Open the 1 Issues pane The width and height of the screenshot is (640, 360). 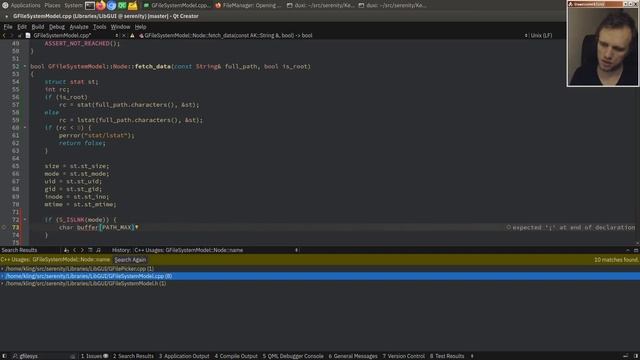tap(94, 356)
